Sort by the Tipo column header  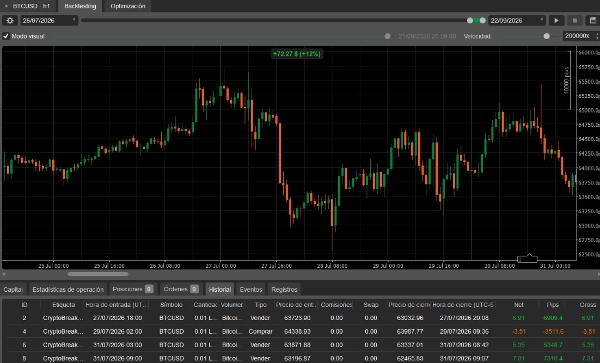click(261, 305)
